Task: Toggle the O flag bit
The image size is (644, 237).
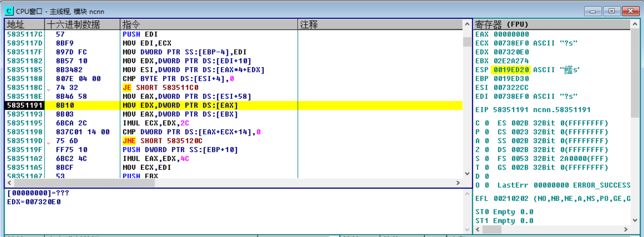Action: click(487, 185)
